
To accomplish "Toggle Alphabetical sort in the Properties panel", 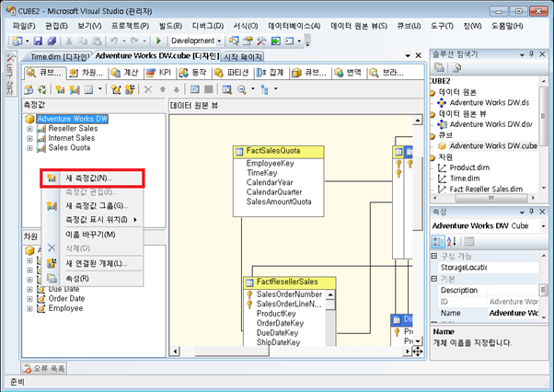I will (x=452, y=242).
